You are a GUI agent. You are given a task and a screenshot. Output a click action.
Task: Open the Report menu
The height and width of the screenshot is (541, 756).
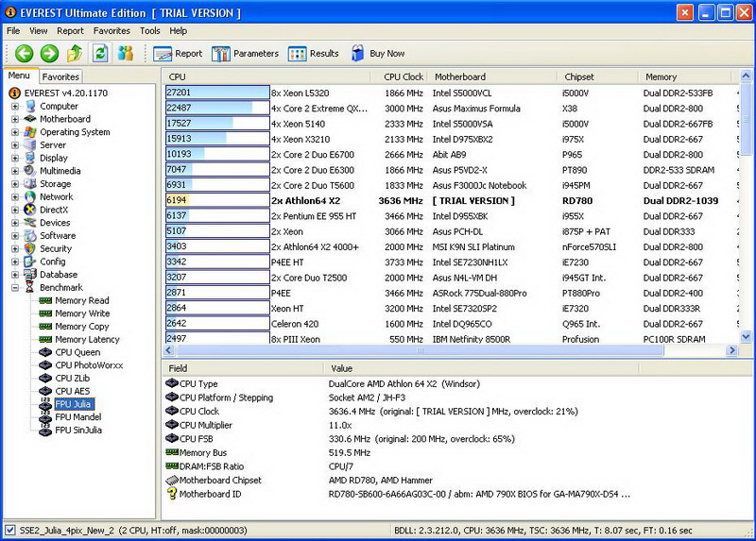point(70,31)
